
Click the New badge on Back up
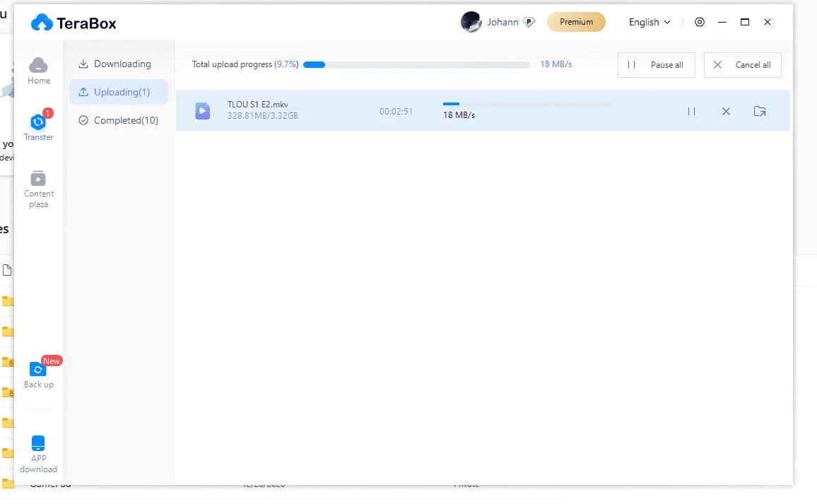[x=52, y=361]
